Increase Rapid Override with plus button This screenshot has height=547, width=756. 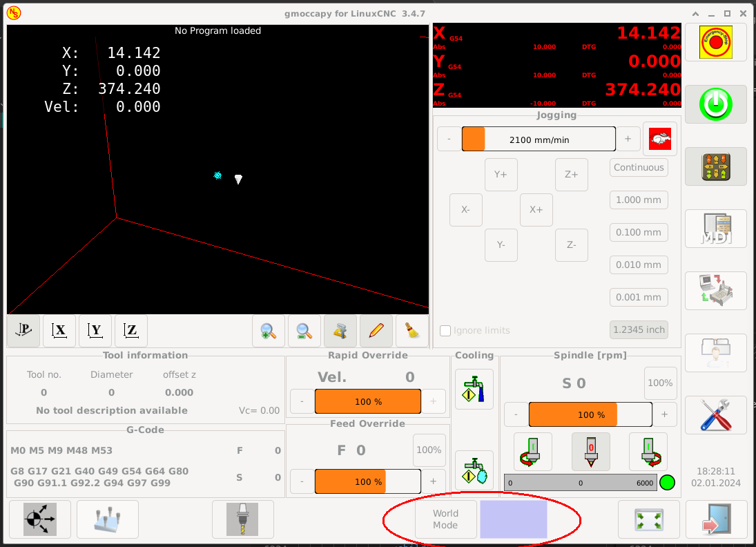pyautogui.click(x=434, y=401)
